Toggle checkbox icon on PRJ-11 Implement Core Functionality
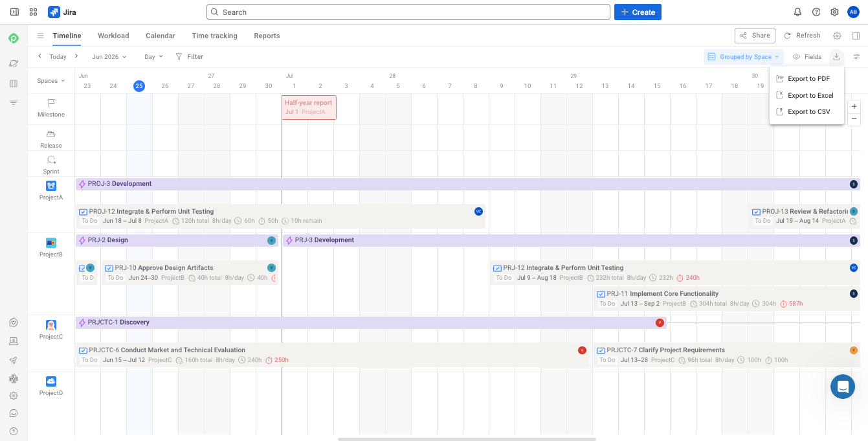This screenshot has width=868, height=441. (x=601, y=294)
